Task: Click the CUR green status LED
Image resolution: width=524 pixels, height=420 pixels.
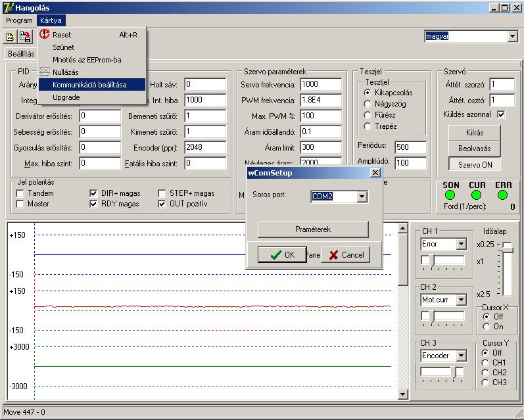Action: pyautogui.click(x=477, y=195)
